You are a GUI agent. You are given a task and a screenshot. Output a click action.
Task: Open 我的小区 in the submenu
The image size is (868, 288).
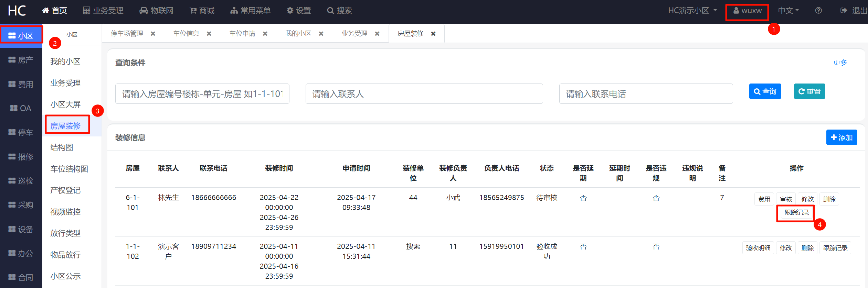65,62
